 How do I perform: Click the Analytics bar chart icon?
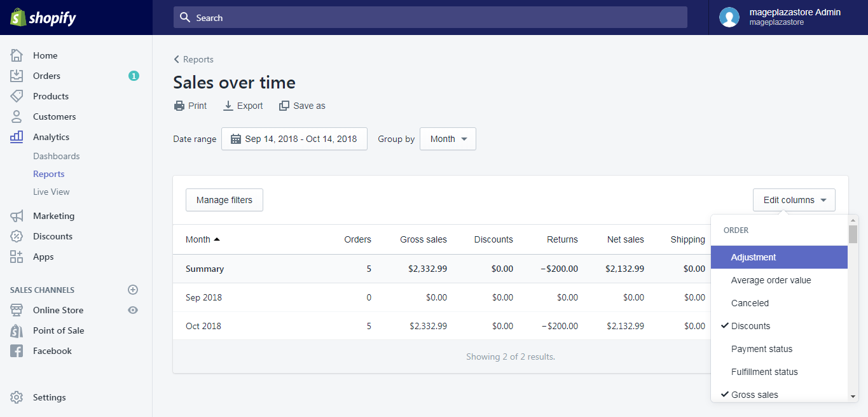[17, 137]
